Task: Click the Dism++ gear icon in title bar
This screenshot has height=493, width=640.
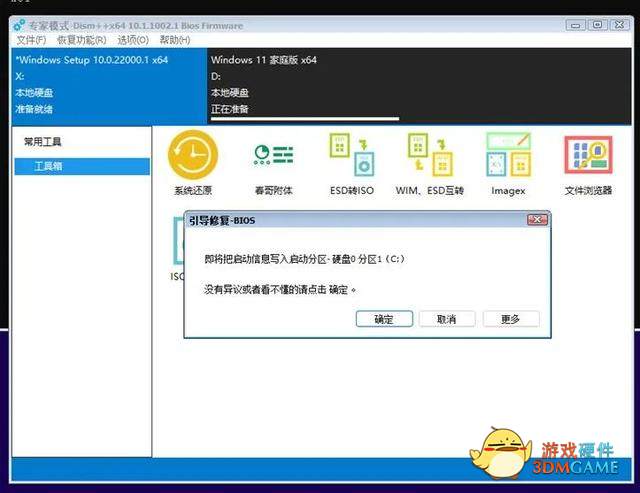Action: point(19,25)
